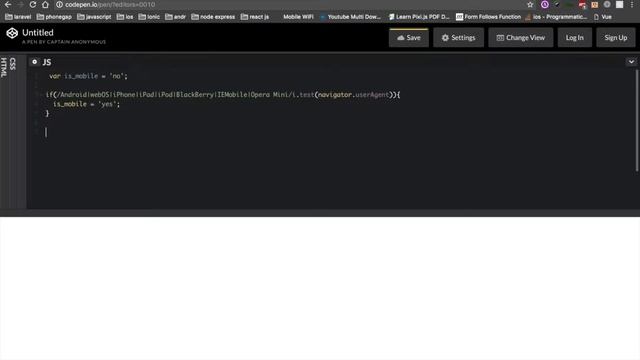Open the ionic bookmarks folder
Viewport: 640px width, 360px height.
pos(149,17)
